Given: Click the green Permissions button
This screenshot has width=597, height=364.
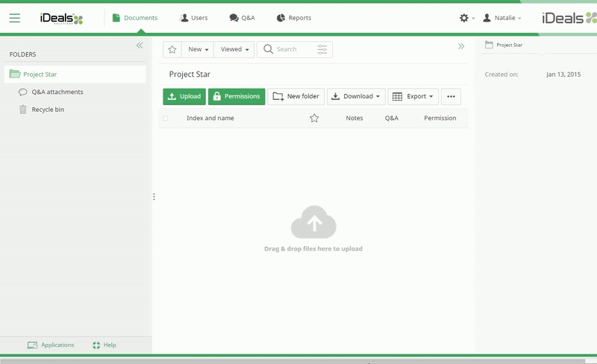Looking at the screenshot, I should (x=236, y=96).
